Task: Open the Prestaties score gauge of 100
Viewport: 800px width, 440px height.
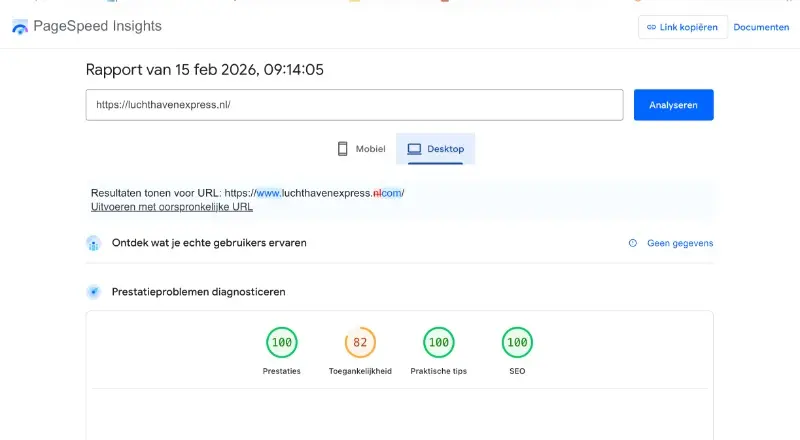Action: tap(282, 342)
